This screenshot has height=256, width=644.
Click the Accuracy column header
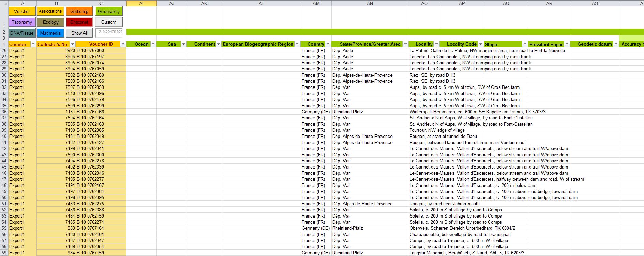click(x=632, y=44)
